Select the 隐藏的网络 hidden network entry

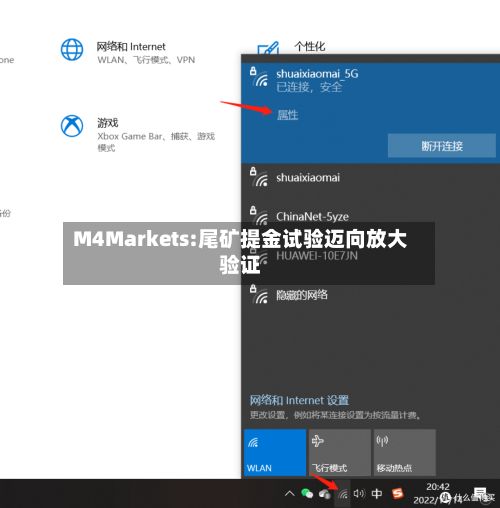pos(302,295)
